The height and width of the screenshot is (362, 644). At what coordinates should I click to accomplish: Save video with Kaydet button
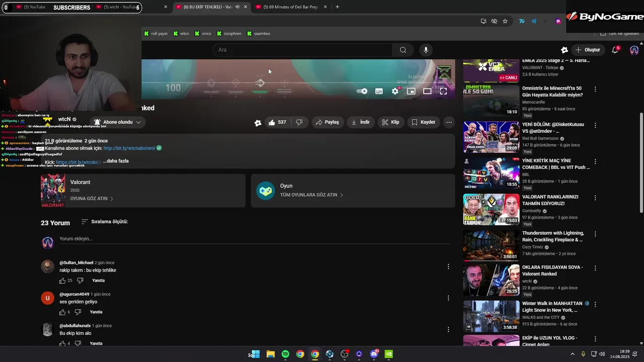[423, 122]
